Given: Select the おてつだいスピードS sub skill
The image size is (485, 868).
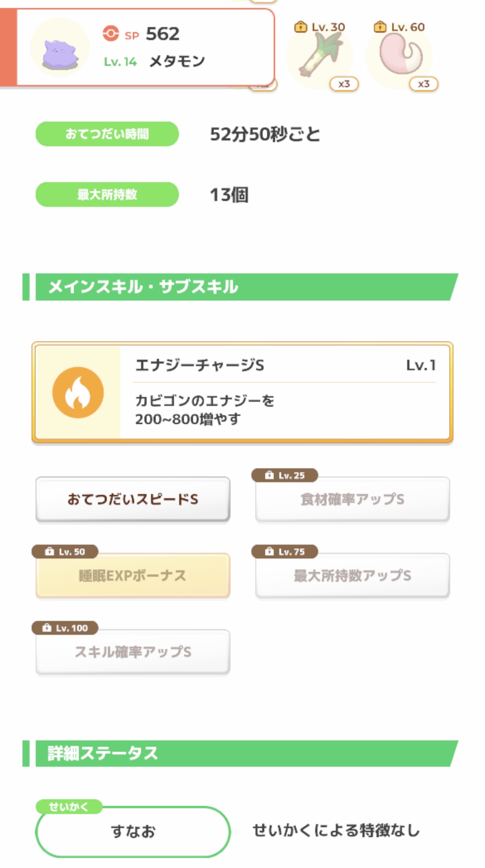Looking at the screenshot, I should click(133, 499).
